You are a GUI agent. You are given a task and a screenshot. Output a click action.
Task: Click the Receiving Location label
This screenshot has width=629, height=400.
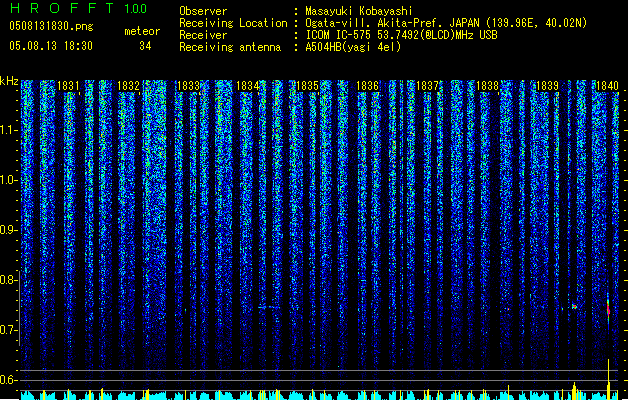(x=233, y=23)
